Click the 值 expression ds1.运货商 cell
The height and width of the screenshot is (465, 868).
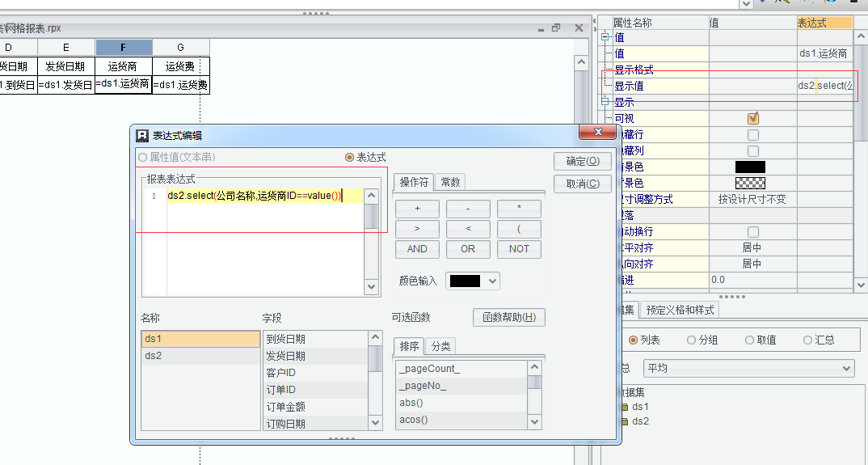tap(825, 53)
